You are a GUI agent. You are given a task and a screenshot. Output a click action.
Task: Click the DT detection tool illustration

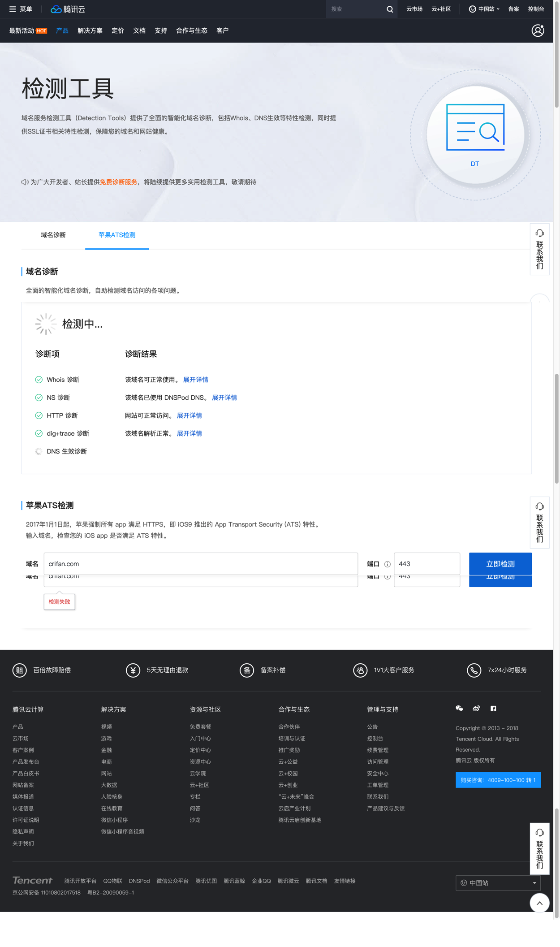point(475,135)
